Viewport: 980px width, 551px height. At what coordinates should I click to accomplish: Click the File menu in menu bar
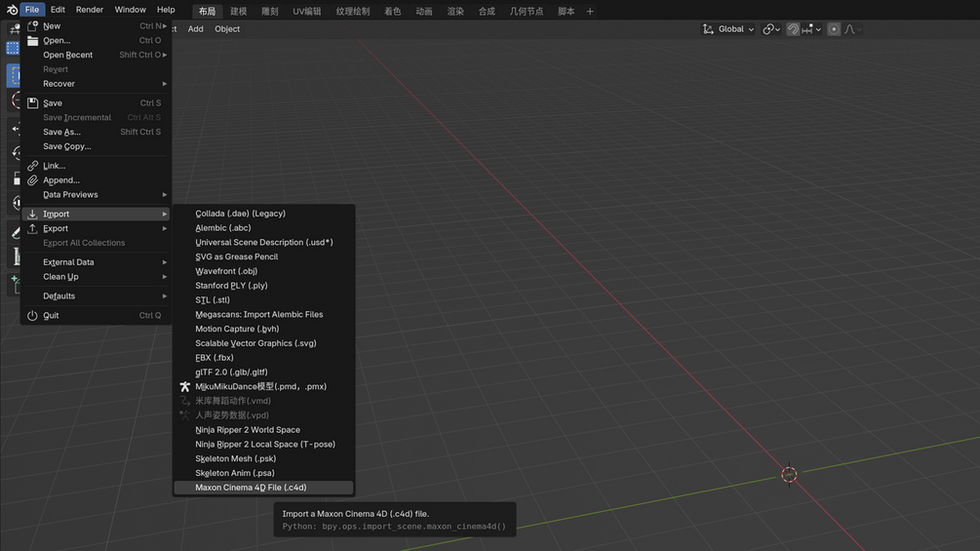click(x=32, y=10)
